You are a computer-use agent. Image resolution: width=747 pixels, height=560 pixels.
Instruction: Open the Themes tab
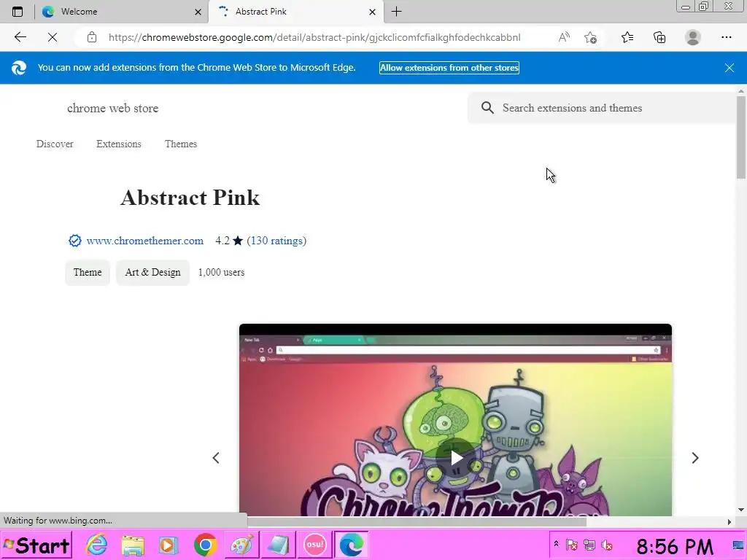click(x=181, y=144)
